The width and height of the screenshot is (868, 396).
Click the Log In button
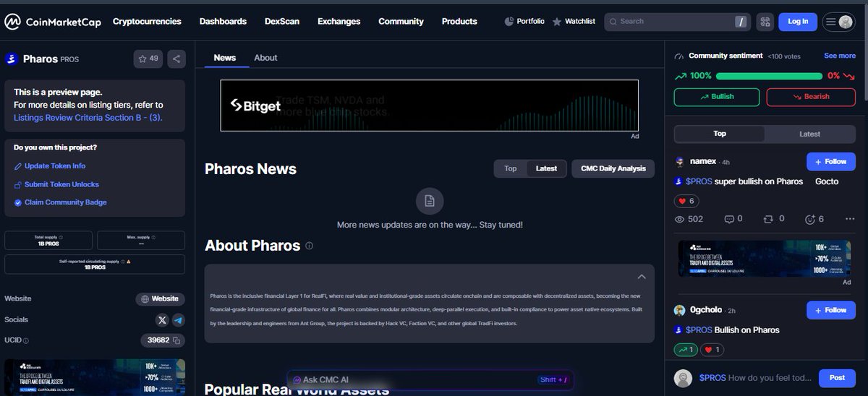click(x=798, y=22)
